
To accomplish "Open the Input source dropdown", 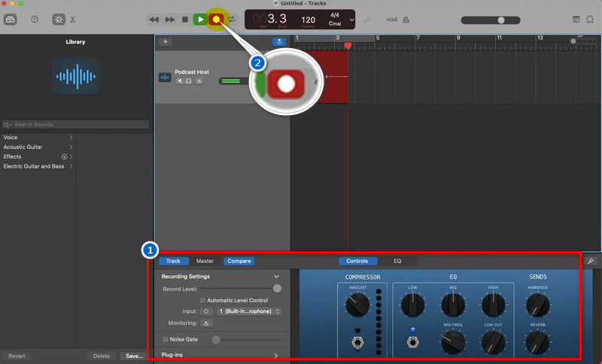I will 249,311.
